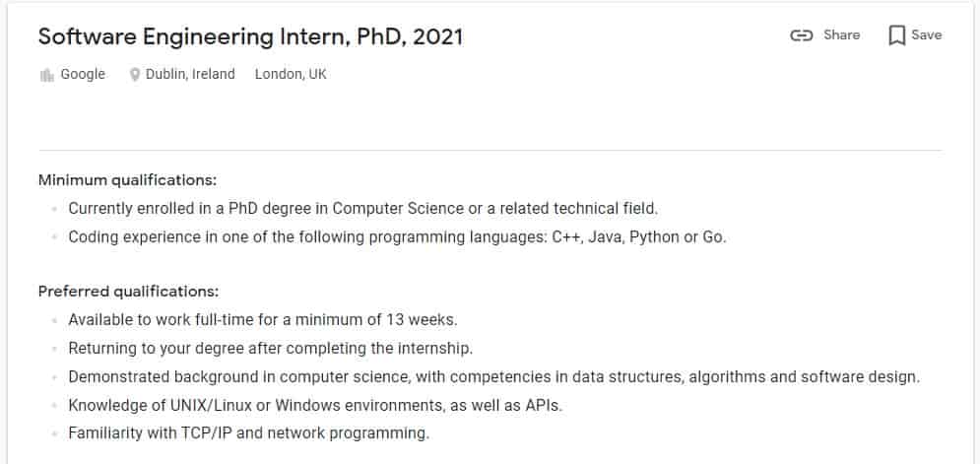The image size is (980, 464).
Task: Click the company building icon beside Google
Action: (47, 76)
